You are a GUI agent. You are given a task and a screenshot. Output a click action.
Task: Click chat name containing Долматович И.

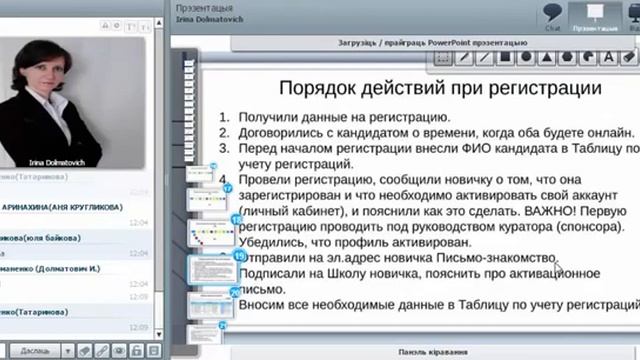(50, 269)
